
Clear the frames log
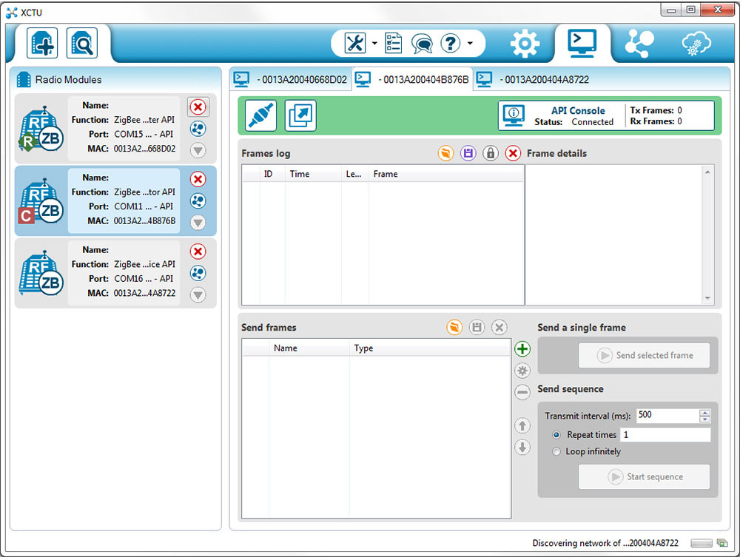(513, 153)
